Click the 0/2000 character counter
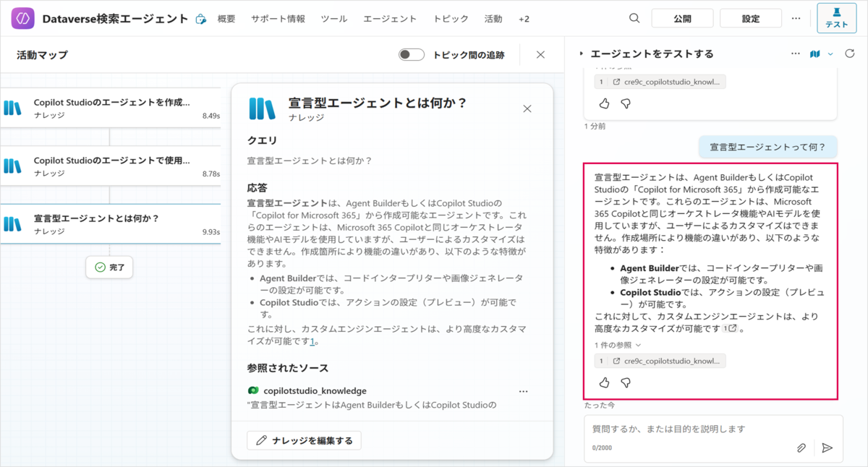 pos(603,448)
